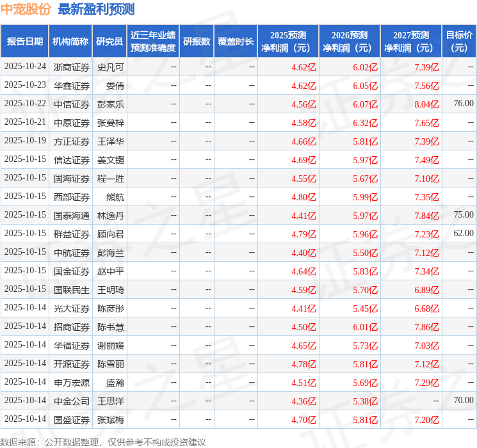Image resolution: width=477 pixels, height=448 pixels.
Task: Select the 中信证券 institution cell
Action: [x=72, y=104]
